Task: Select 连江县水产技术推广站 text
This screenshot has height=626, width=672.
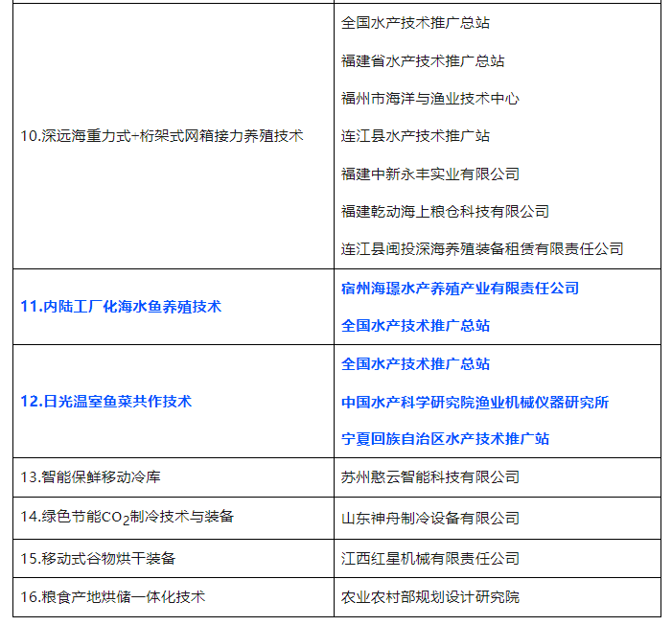Action: (x=415, y=136)
